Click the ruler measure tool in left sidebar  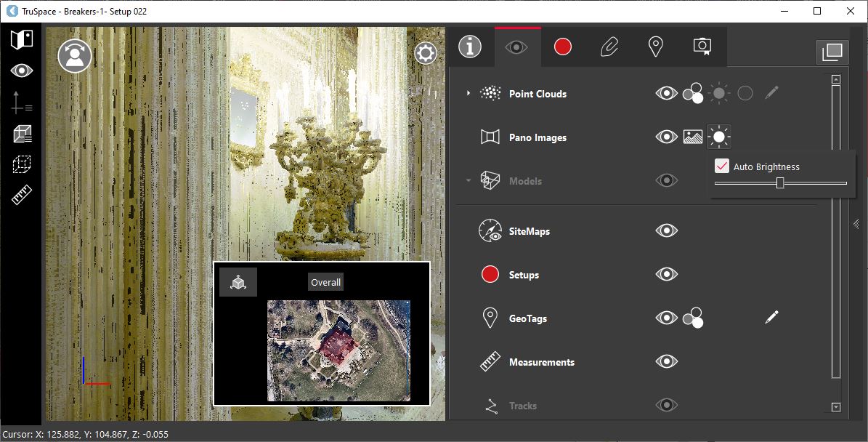(x=22, y=196)
